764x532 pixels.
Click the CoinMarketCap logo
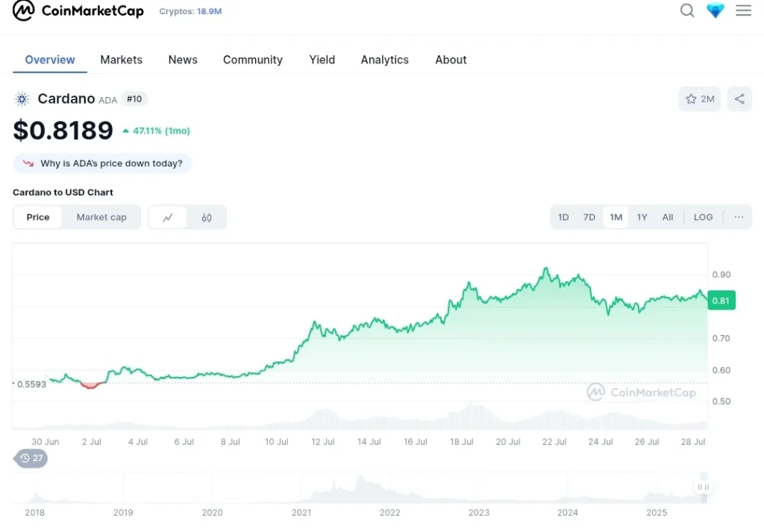tap(78, 10)
